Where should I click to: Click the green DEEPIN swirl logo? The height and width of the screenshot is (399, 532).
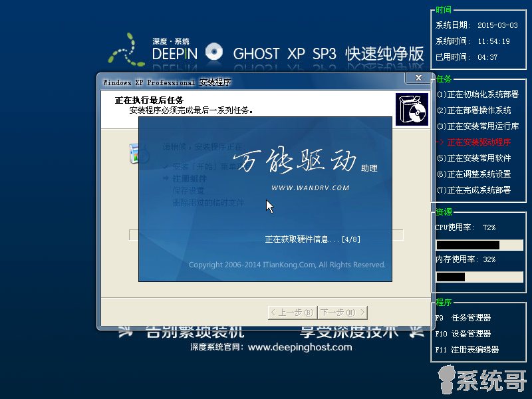click(x=126, y=49)
